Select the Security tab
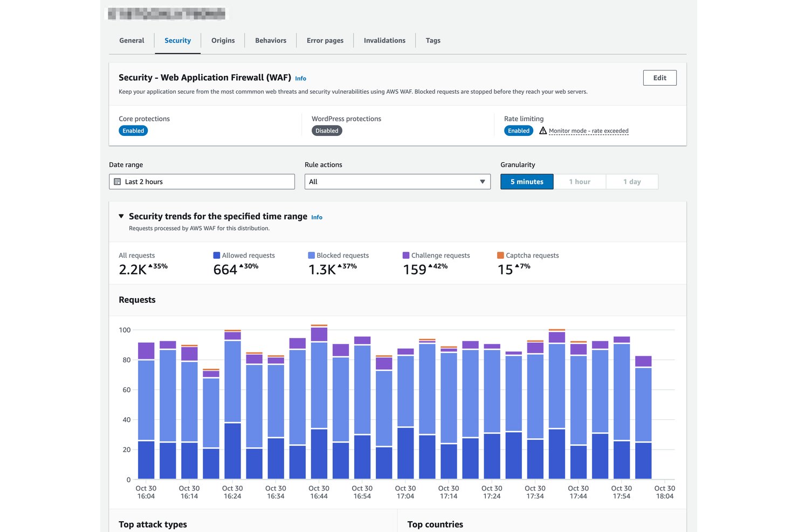 point(177,40)
